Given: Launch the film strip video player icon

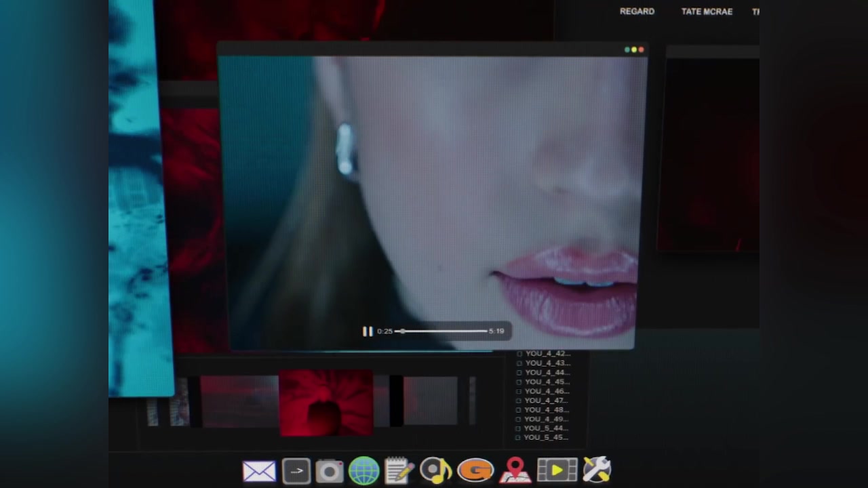Looking at the screenshot, I should (557, 470).
